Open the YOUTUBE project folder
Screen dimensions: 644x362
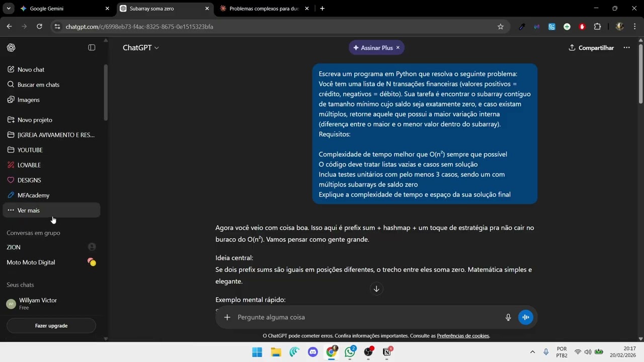(x=51, y=150)
